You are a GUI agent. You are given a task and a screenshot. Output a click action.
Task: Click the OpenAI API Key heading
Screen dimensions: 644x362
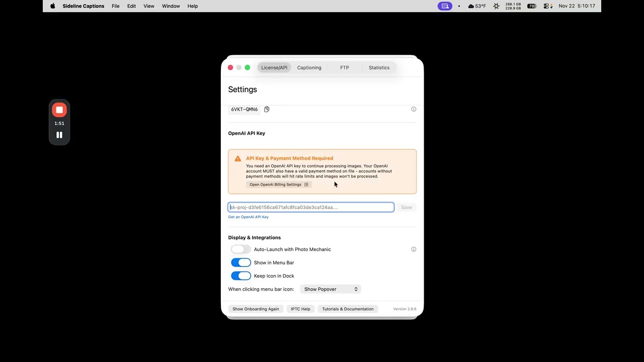247,133
